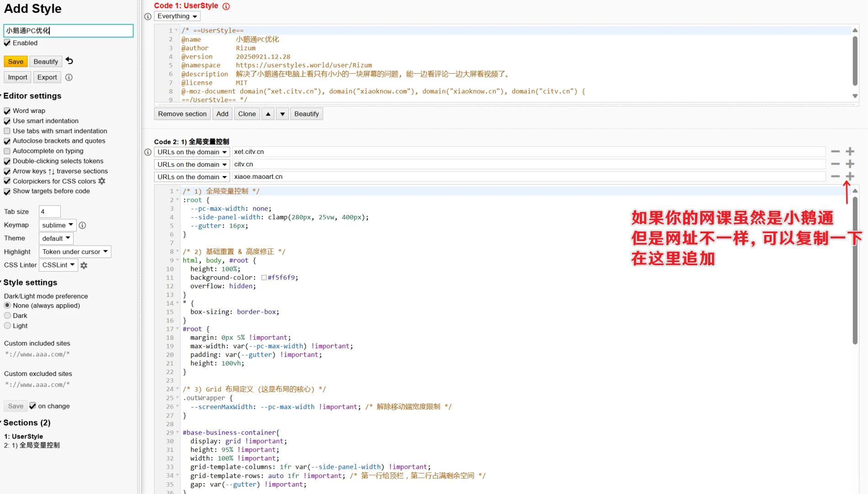Select Light mode preference

click(x=7, y=326)
